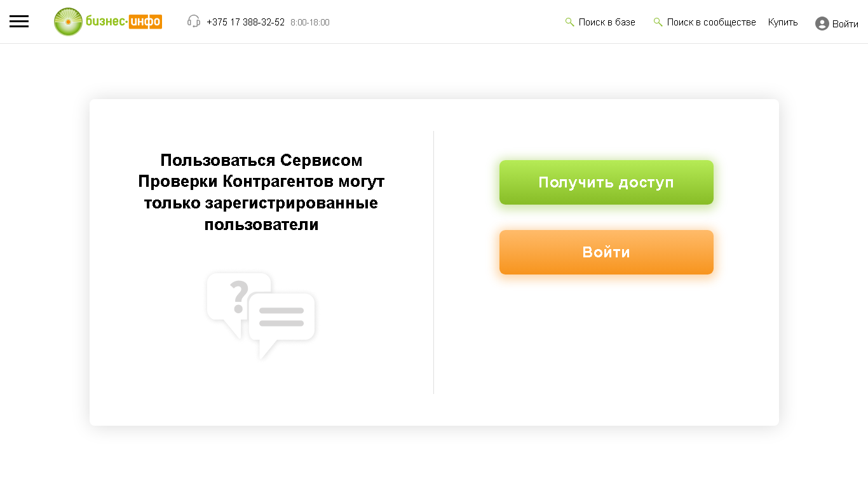Open the Купить link

coord(783,22)
